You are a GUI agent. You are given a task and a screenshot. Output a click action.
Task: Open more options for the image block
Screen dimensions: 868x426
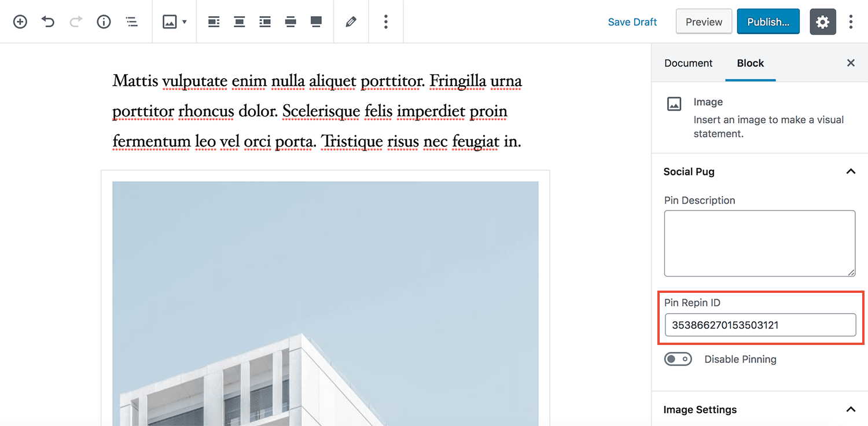[385, 21]
